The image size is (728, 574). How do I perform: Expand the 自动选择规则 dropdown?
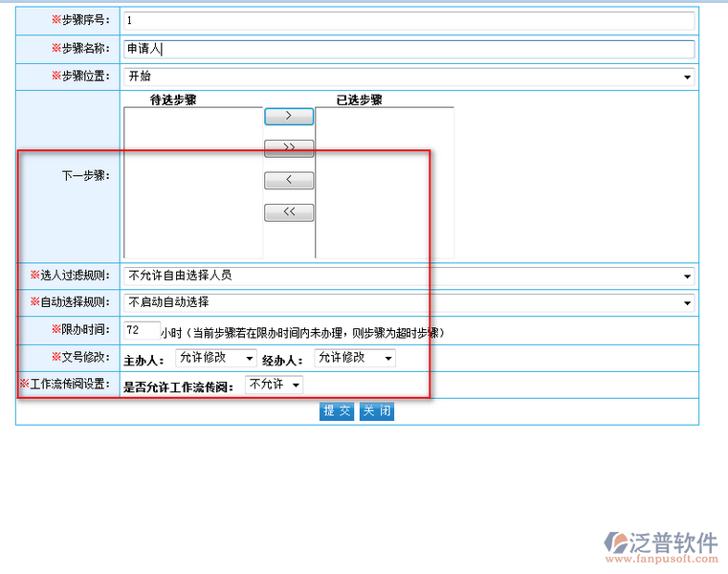pos(409,303)
